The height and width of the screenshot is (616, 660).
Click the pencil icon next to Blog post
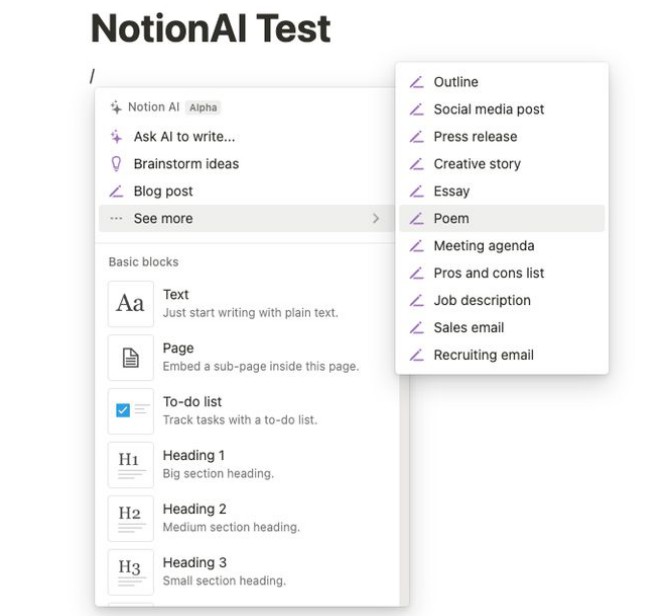[116, 191]
